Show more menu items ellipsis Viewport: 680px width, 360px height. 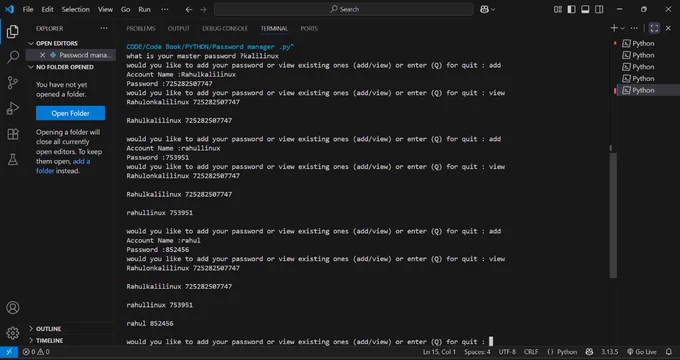point(165,9)
